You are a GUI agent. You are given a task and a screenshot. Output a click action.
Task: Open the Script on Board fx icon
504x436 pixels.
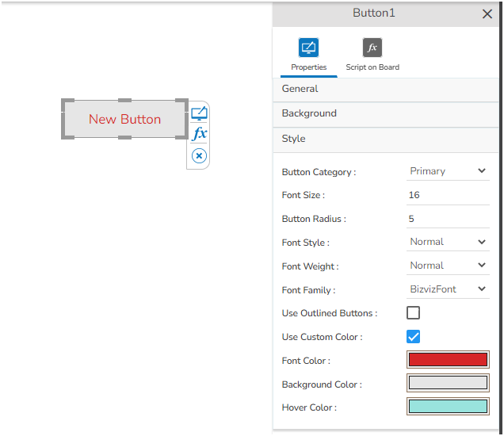tap(372, 48)
